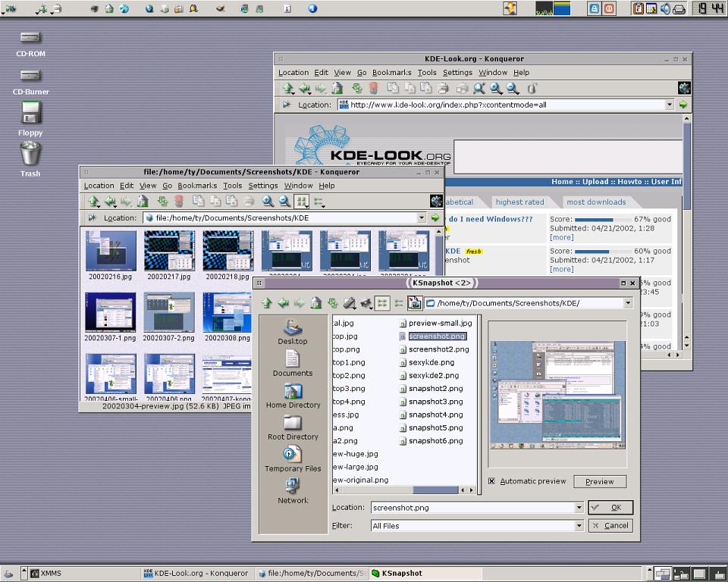Select snapshot6.png in the file list

pyautogui.click(x=431, y=441)
